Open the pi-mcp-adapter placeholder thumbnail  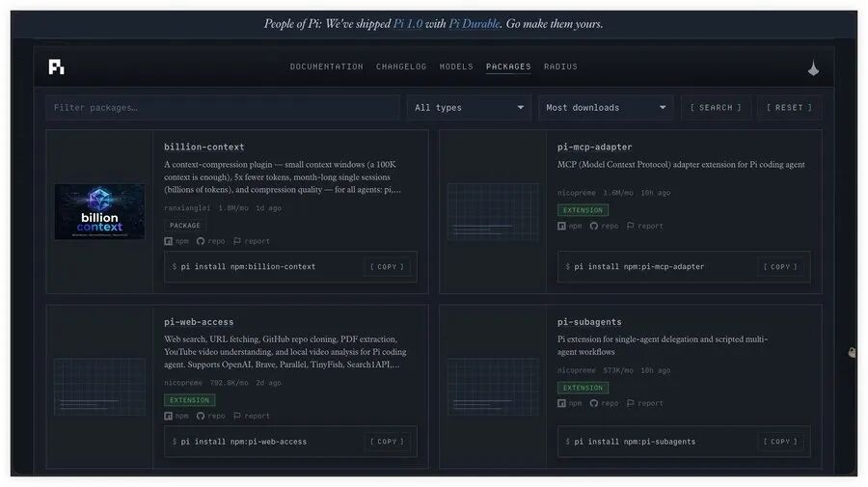click(x=493, y=211)
